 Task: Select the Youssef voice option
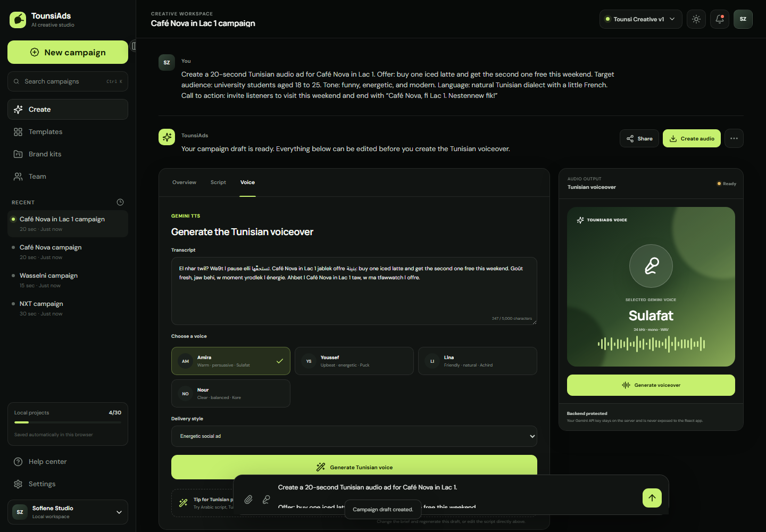point(354,361)
